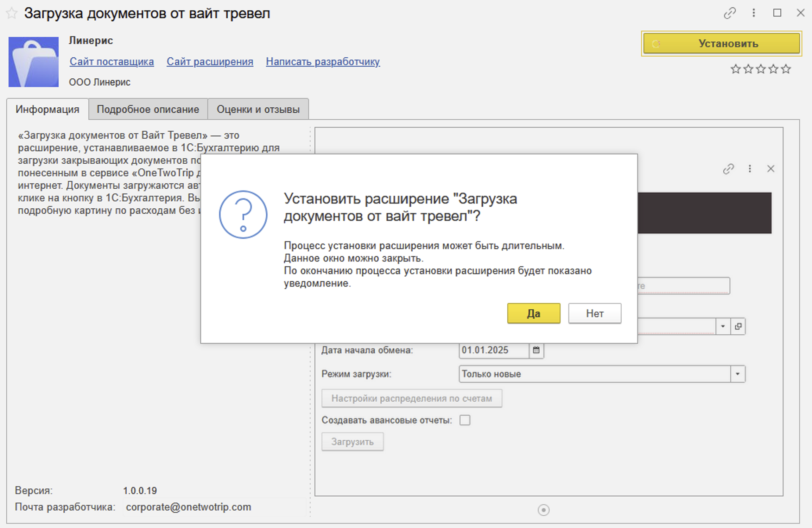Click the version value 1.0.0.19
The height and width of the screenshot is (528, 812).
tap(140, 491)
